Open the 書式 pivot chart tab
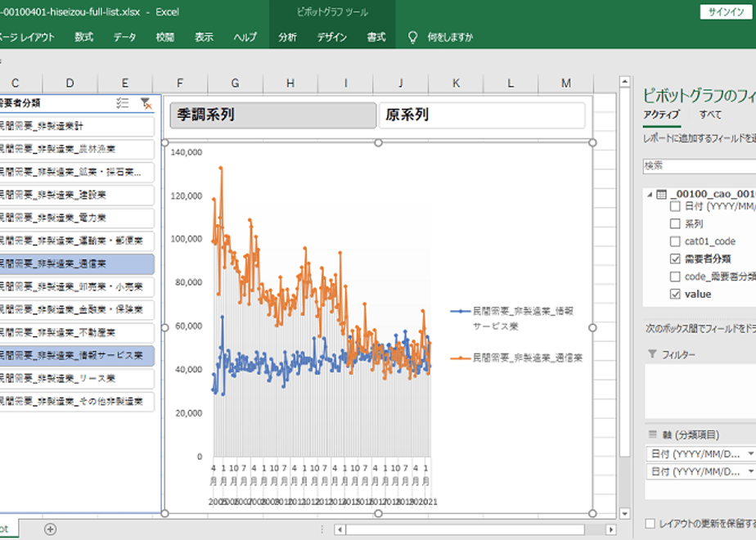756x540 pixels. pyautogui.click(x=376, y=37)
